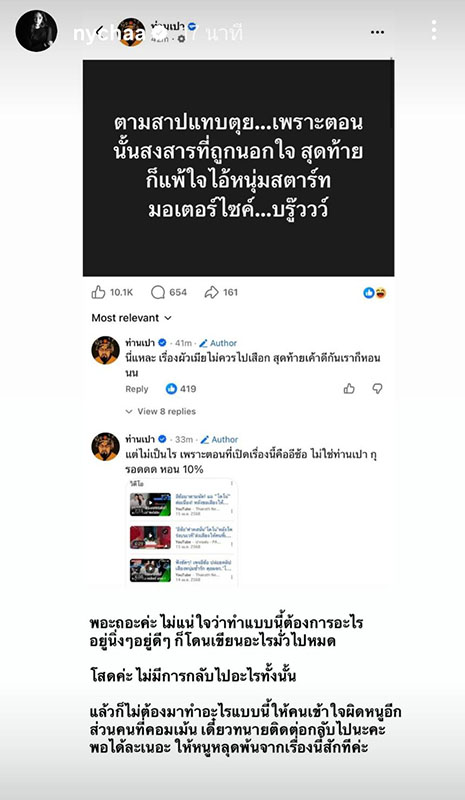Screen dimensions: 465x800
Task: Share the post using the 161 arrow icon
Action: point(211,292)
